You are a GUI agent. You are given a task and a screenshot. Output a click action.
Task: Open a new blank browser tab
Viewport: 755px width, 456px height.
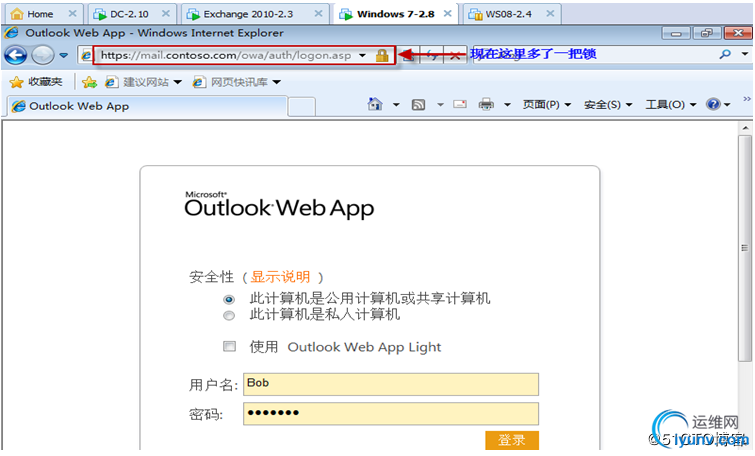tap(301, 107)
